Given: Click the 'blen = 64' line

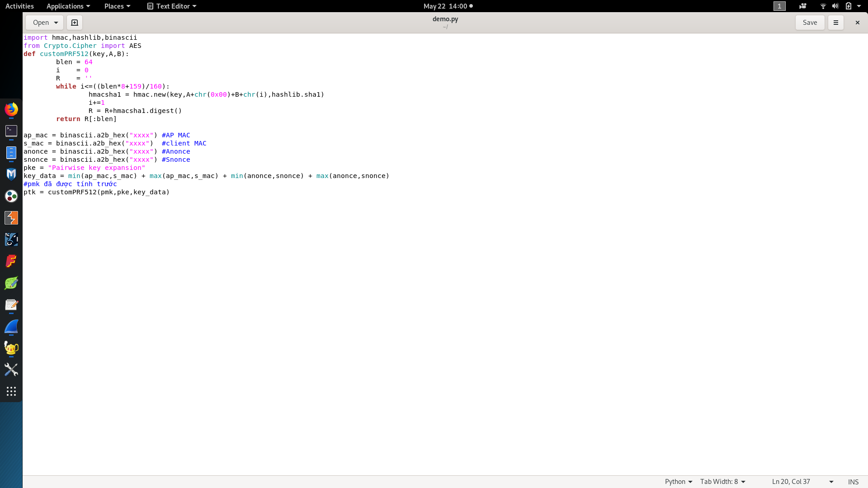Looking at the screenshot, I should tap(74, 62).
